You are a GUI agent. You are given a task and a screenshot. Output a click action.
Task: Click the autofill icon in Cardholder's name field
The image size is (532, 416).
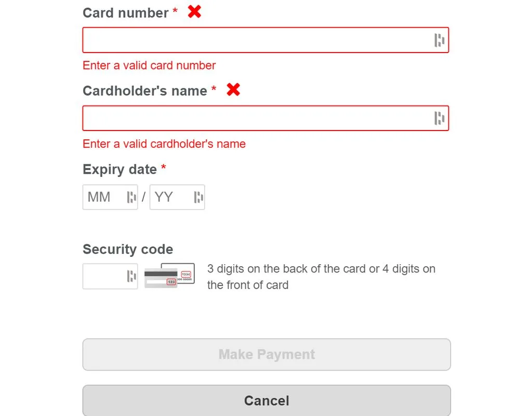439,118
